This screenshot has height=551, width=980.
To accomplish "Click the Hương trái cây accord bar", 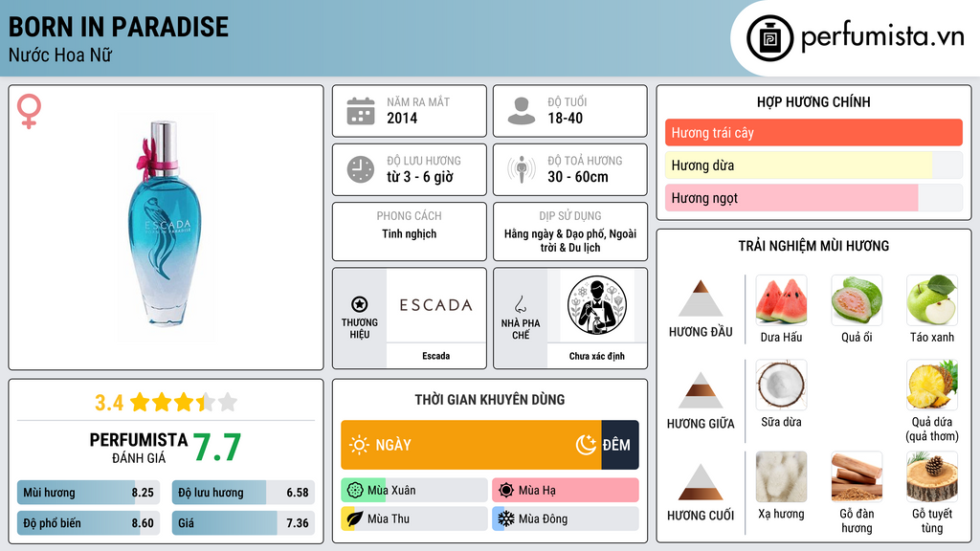I will pyautogui.click(x=813, y=132).
